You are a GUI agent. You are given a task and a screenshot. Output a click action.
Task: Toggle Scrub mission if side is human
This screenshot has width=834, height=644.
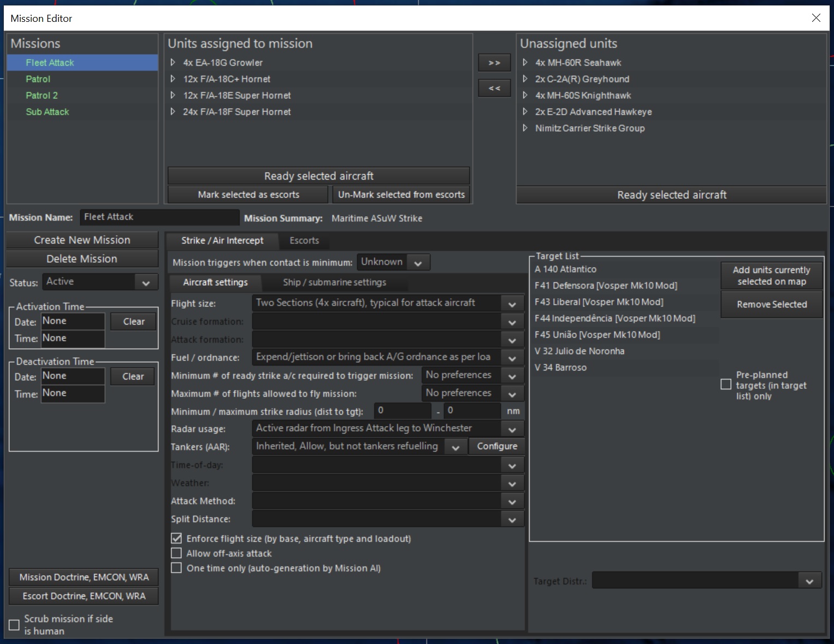coord(14,625)
